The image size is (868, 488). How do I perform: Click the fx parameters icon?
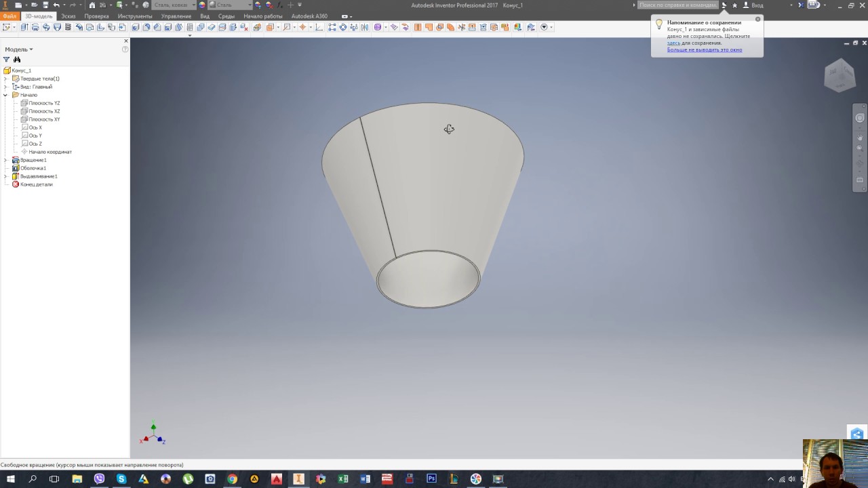click(280, 5)
